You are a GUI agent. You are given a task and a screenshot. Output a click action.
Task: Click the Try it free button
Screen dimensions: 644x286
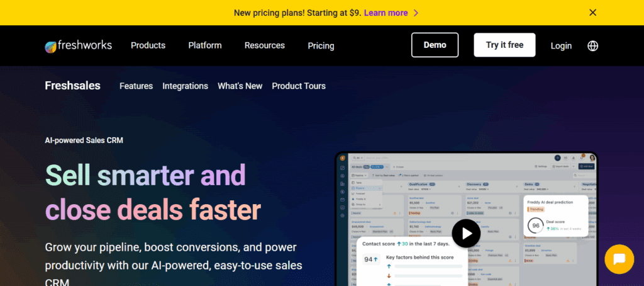point(505,45)
